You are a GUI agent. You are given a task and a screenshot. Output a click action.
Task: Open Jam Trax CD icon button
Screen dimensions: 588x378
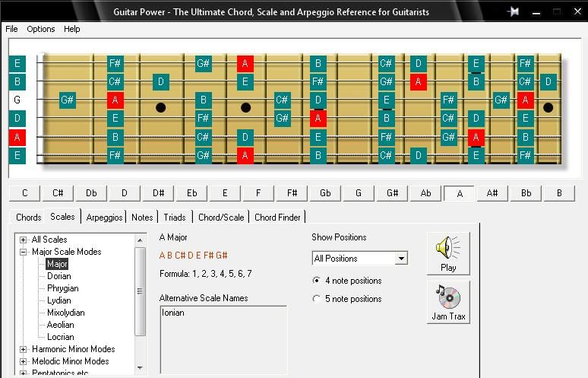[x=448, y=302]
